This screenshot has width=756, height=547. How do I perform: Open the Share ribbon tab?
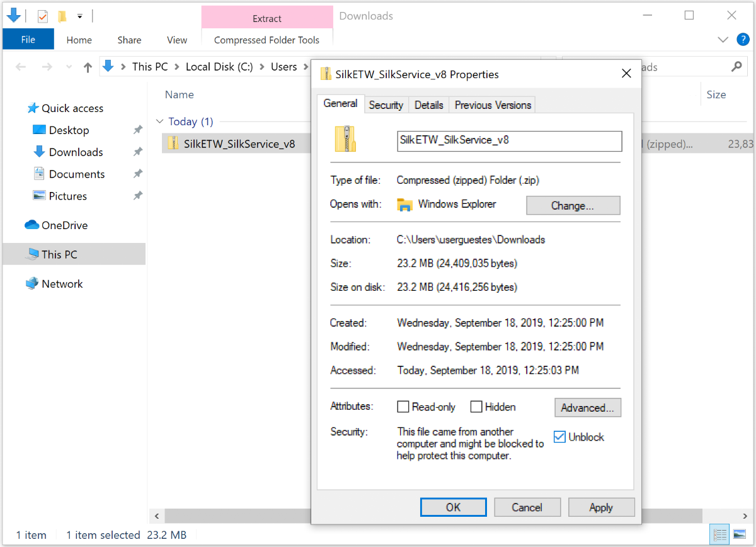(129, 40)
